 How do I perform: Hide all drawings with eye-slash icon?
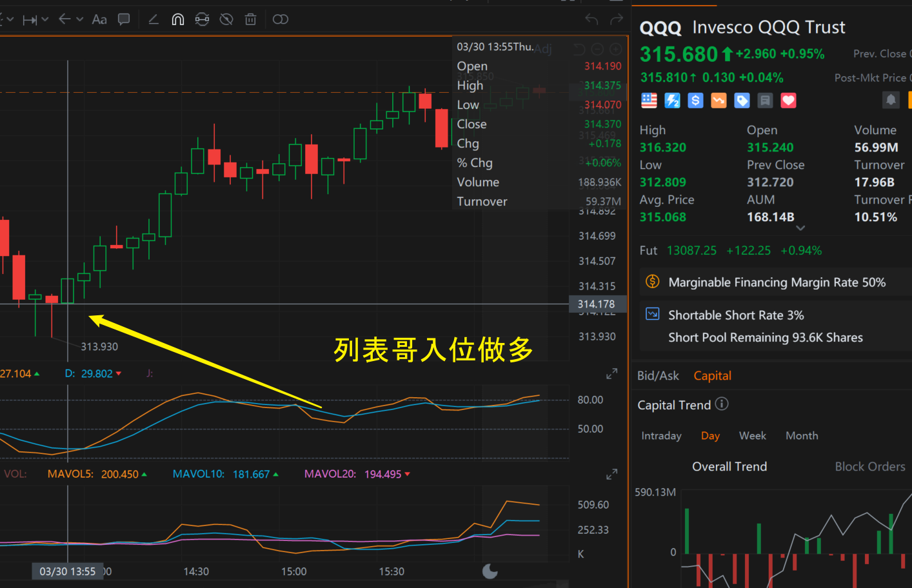point(226,19)
